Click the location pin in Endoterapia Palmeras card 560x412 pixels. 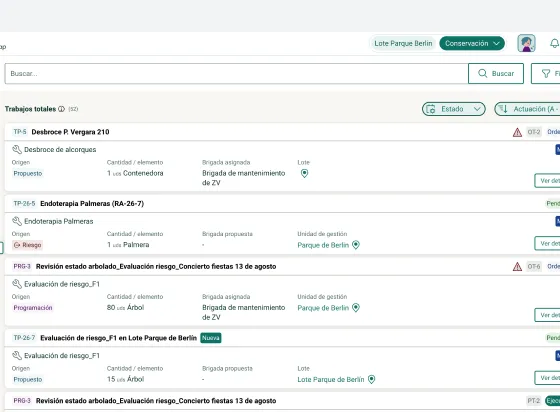pos(356,245)
